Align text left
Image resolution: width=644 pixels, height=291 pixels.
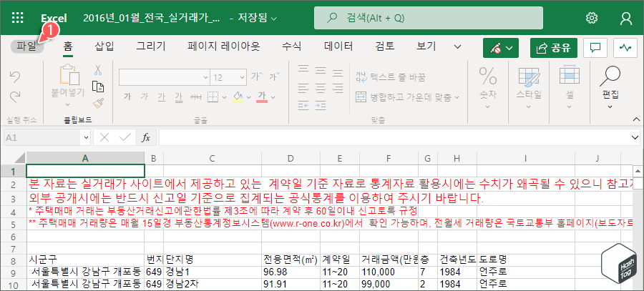(x=303, y=88)
